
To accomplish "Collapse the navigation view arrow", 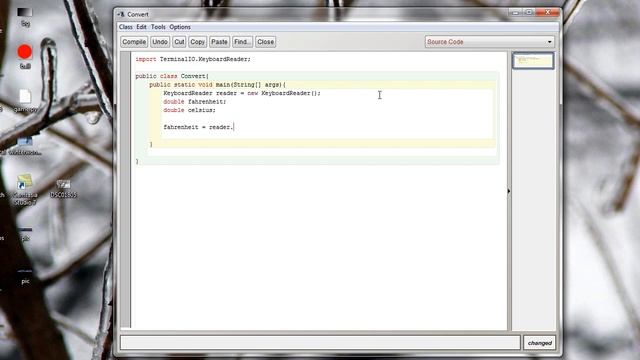I will (509, 191).
